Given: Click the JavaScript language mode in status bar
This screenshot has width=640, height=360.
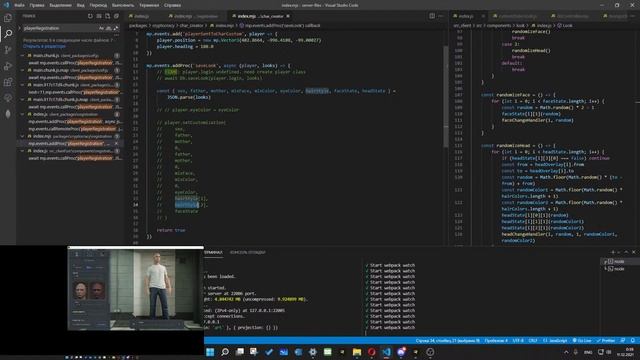Looking at the screenshot, I should (x=555, y=340).
